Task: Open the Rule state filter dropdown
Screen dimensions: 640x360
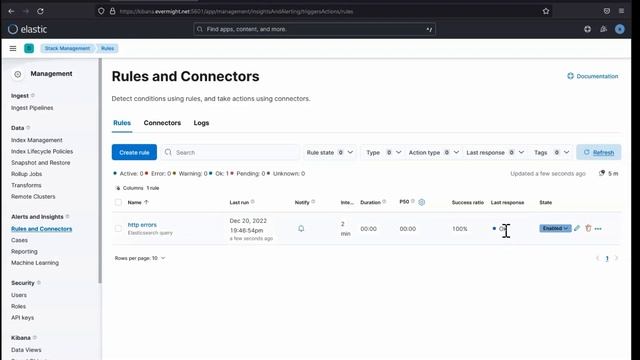Action: pos(329,152)
